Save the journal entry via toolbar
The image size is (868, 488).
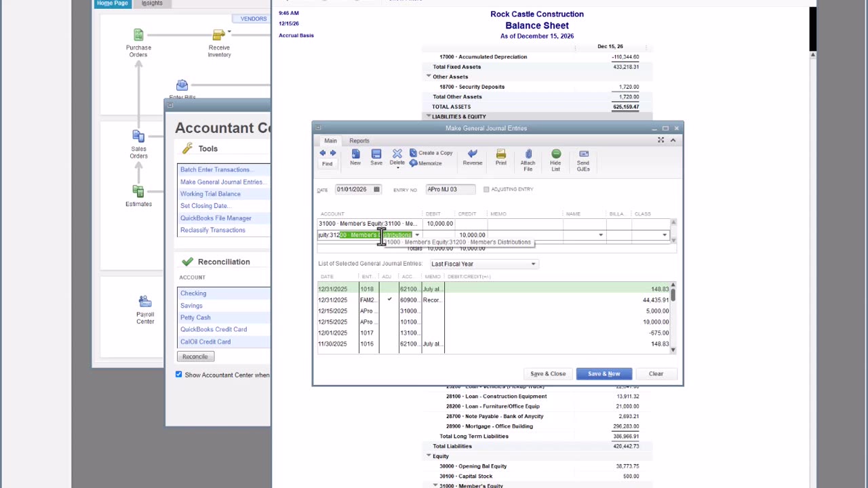(x=376, y=157)
